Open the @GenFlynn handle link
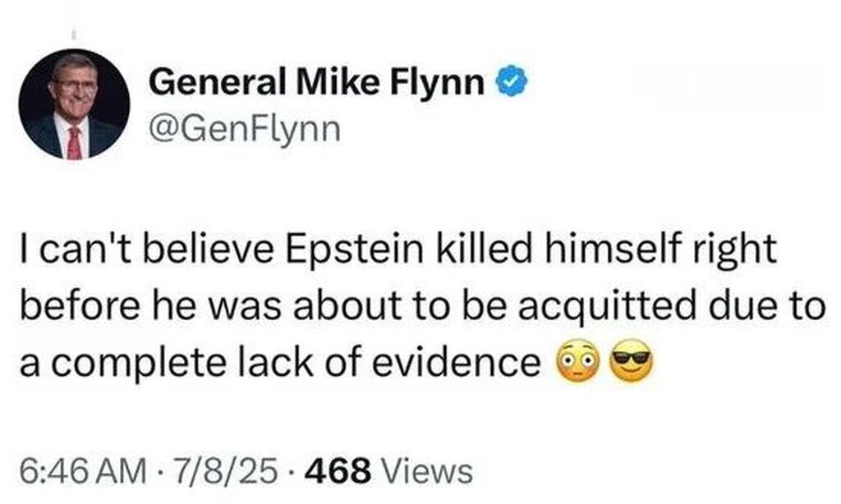The height and width of the screenshot is (504, 841). point(245,129)
